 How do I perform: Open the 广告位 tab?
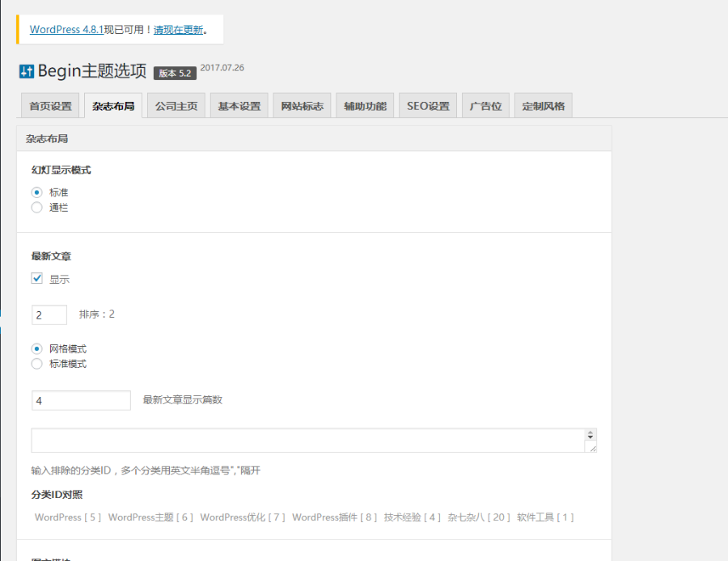[x=485, y=106]
